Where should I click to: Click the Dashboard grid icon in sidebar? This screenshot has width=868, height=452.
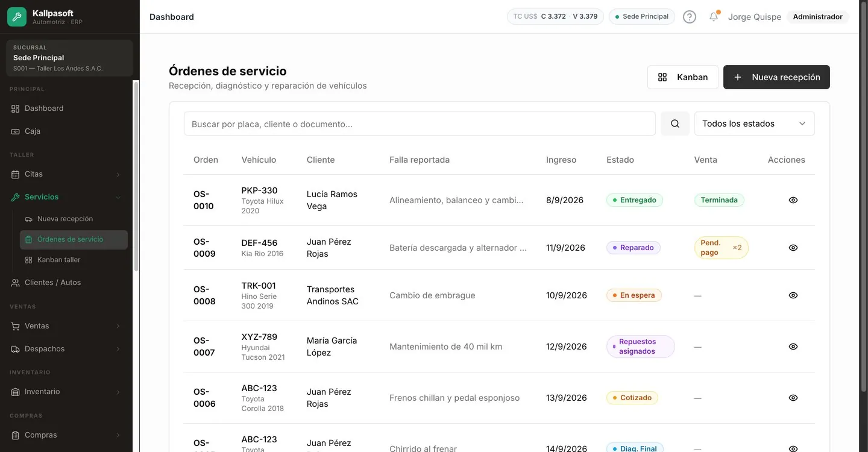[16, 108]
